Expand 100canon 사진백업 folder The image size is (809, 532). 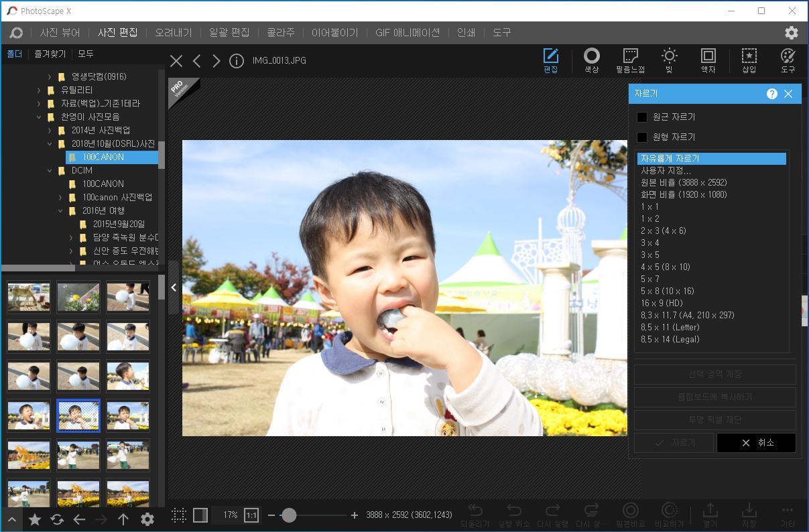pyautogui.click(x=60, y=197)
